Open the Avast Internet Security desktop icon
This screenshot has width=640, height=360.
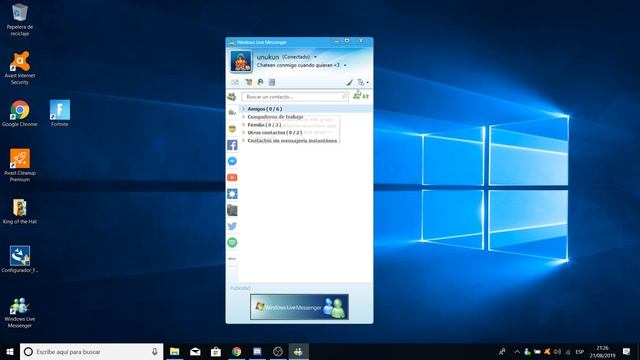click(20, 68)
